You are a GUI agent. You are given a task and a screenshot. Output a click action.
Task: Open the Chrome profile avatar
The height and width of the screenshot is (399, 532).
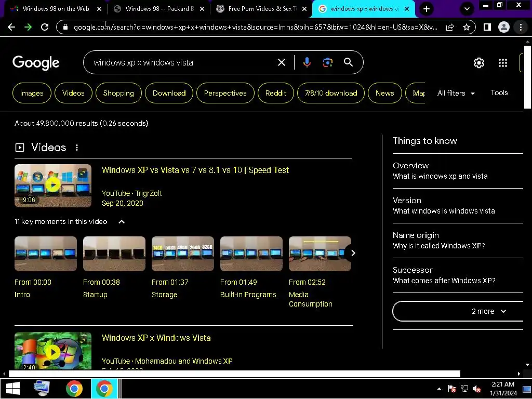pos(504,27)
